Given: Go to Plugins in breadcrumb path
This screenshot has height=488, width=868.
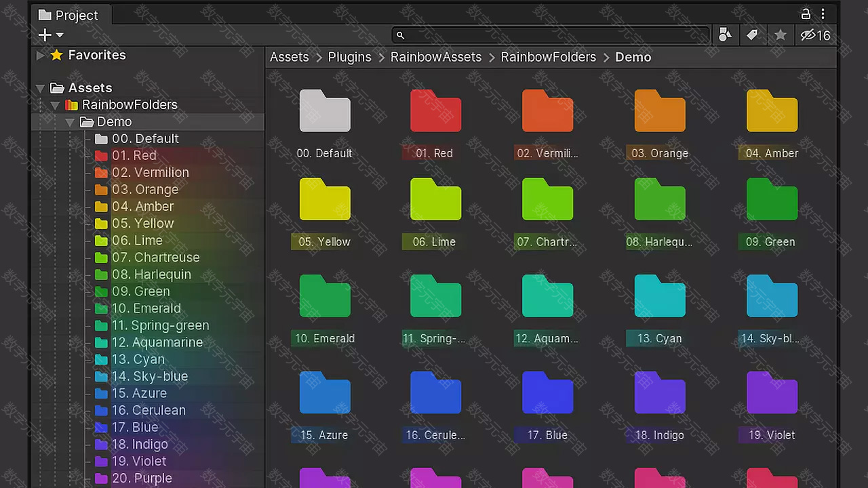Looking at the screenshot, I should [349, 57].
